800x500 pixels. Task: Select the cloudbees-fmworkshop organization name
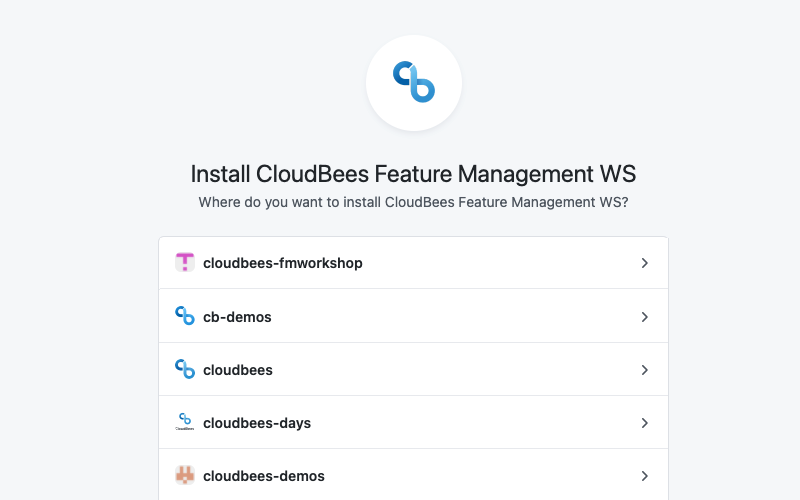click(x=283, y=263)
